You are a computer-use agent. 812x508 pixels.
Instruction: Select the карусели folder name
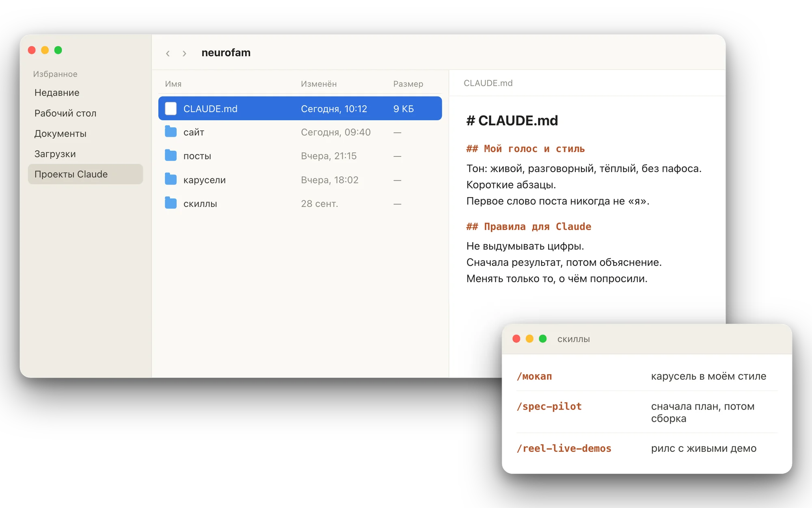click(205, 180)
